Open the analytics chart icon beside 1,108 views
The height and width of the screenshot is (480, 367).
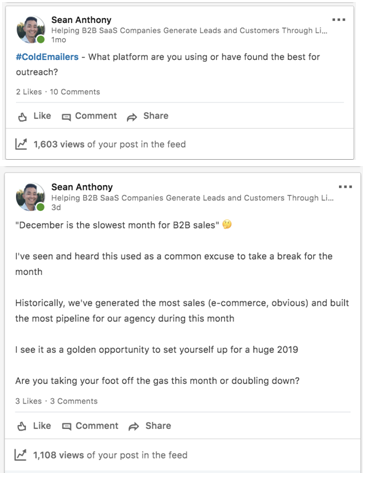point(20,455)
